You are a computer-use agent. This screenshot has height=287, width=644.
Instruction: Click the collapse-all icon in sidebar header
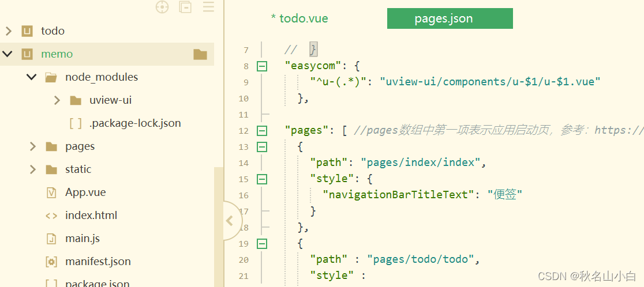pos(185,7)
